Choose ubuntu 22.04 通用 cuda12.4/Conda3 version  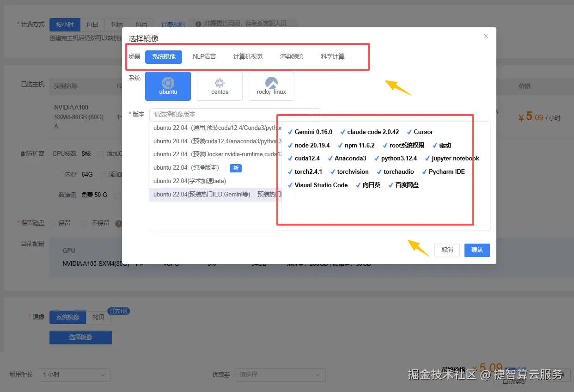(215, 128)
